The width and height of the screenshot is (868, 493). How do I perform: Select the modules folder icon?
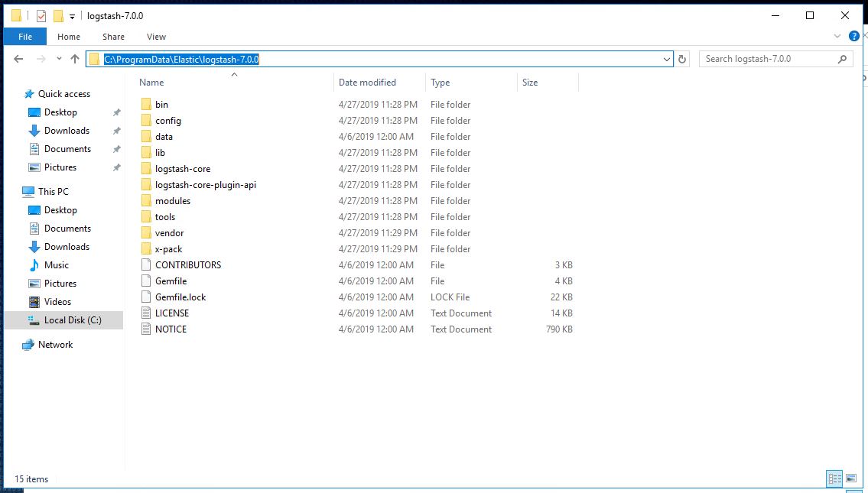point(146,200)
